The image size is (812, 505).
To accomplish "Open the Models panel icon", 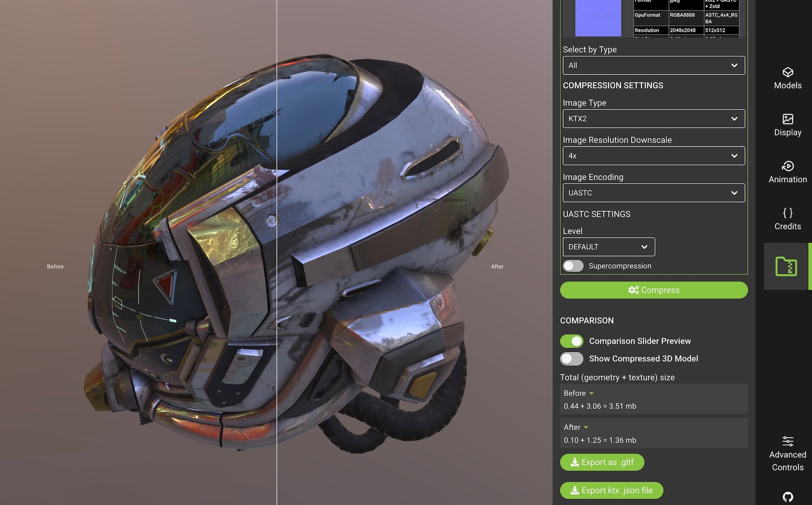I will (x=788, y=72).
